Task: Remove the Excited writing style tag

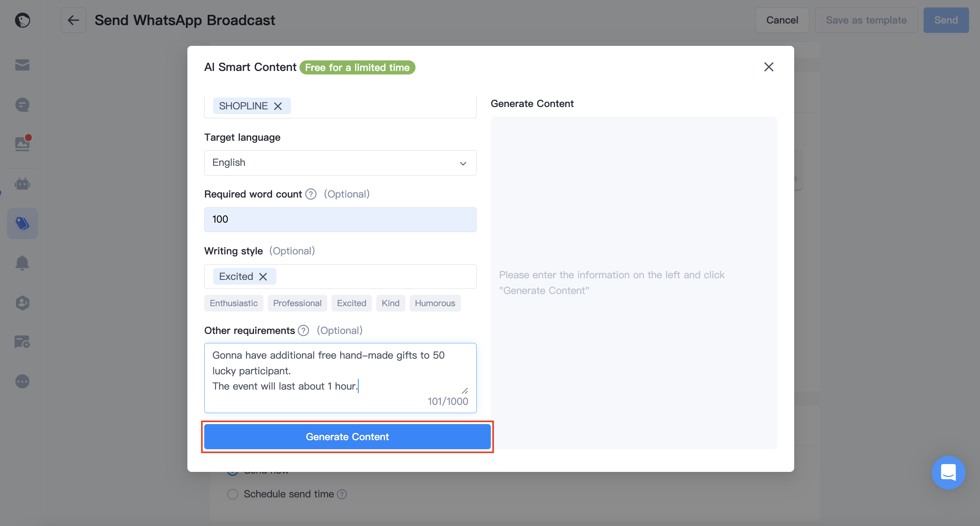Action: [x=263, y=277]
